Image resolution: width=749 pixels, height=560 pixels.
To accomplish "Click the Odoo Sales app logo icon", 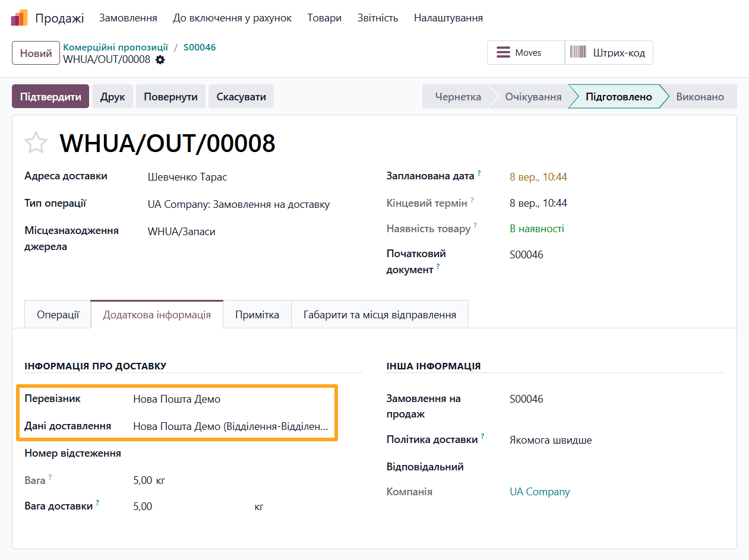I will point(19,18).
